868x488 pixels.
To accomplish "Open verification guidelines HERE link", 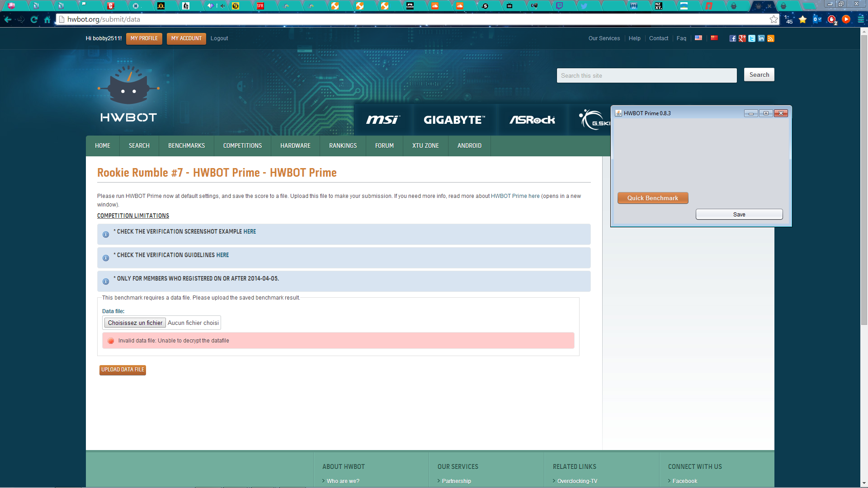I will click(x=222, y=255).
